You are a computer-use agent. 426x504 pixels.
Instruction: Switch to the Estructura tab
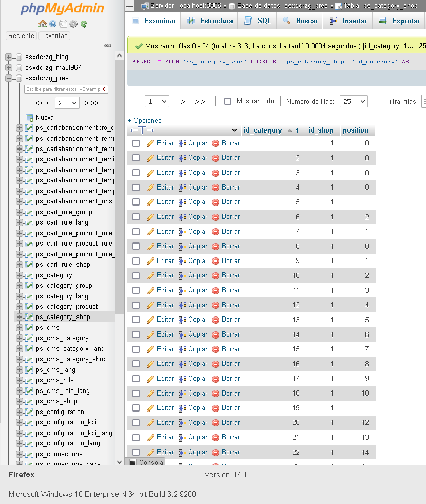pos(209,21)
